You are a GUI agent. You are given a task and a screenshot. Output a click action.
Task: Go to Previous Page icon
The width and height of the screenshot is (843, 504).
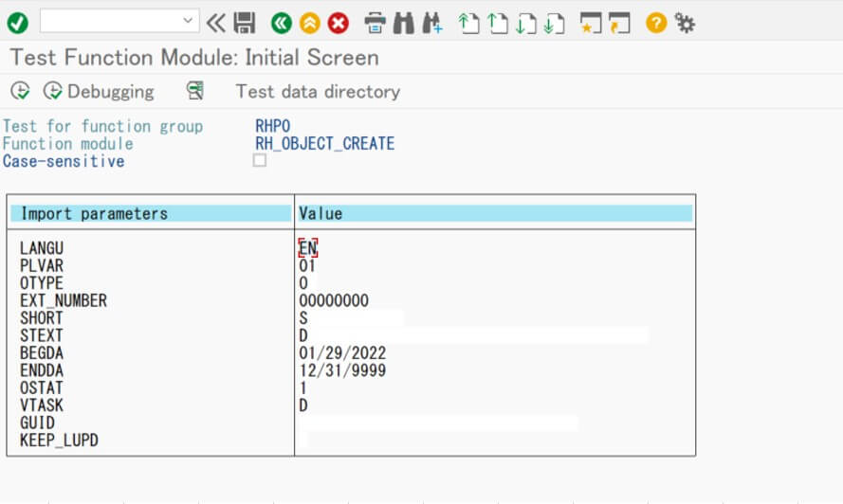click(497, 24)
